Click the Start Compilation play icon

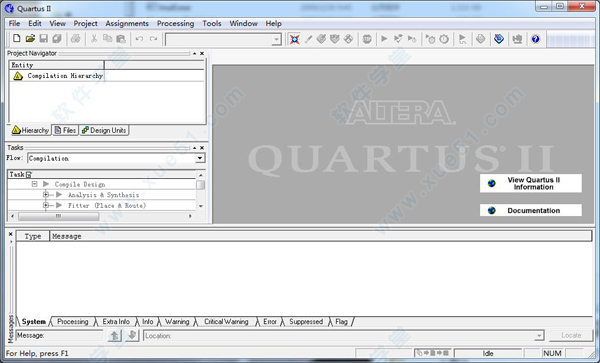[x=384, y=39]
